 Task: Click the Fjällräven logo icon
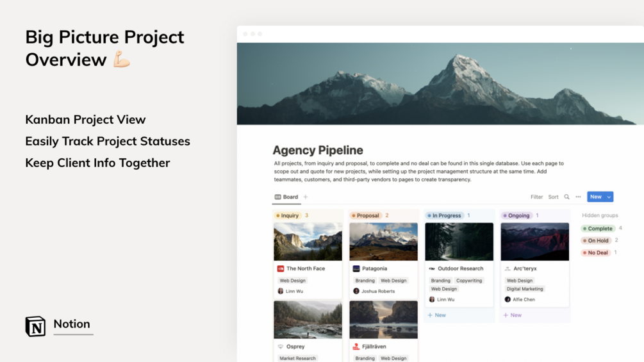356,347
